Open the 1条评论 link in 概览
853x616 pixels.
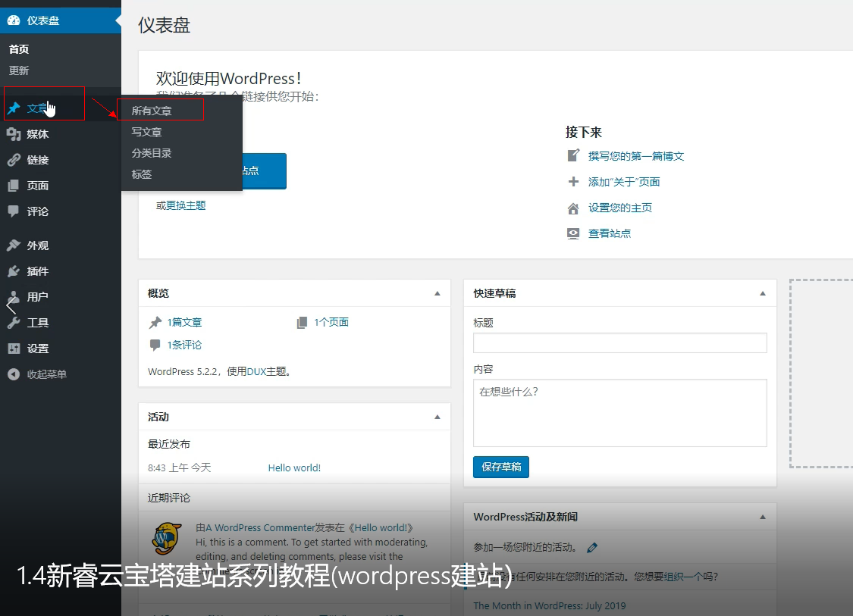[x=184, y=345]
